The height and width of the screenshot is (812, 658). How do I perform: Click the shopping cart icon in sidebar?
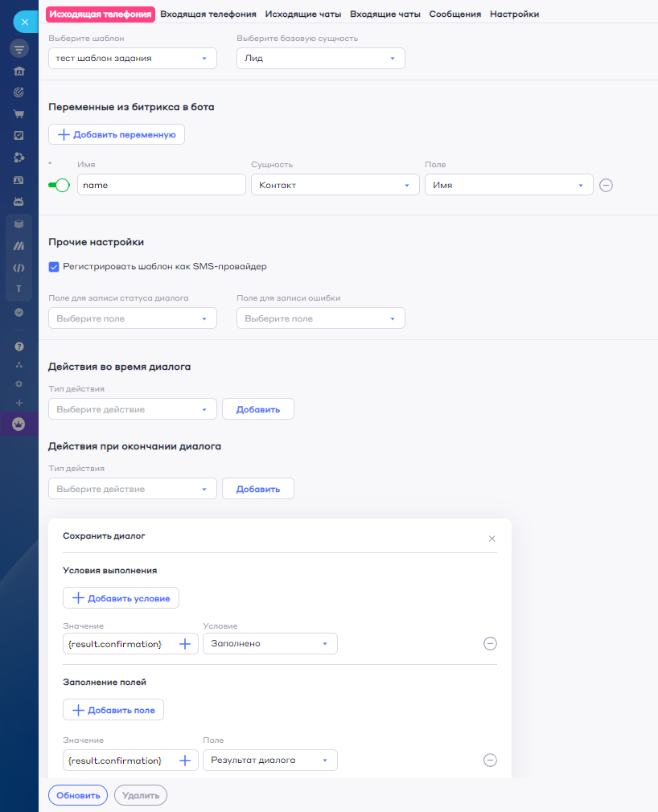[19, 113]
